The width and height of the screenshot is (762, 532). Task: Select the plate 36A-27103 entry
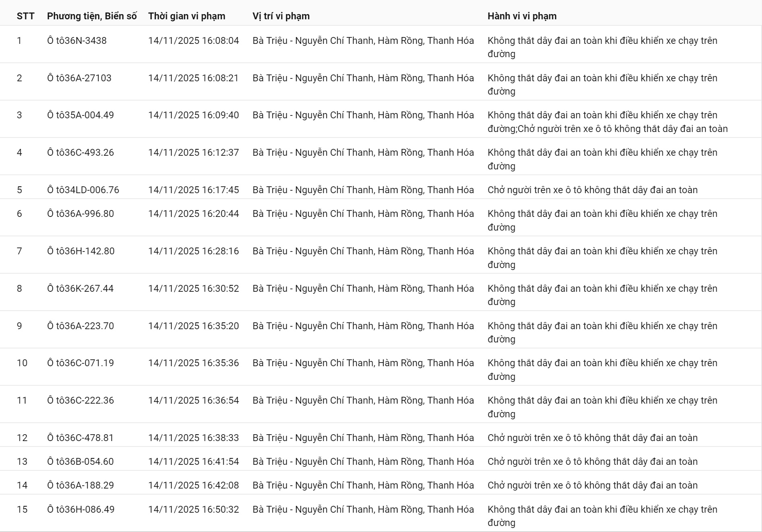pos(79,78)
